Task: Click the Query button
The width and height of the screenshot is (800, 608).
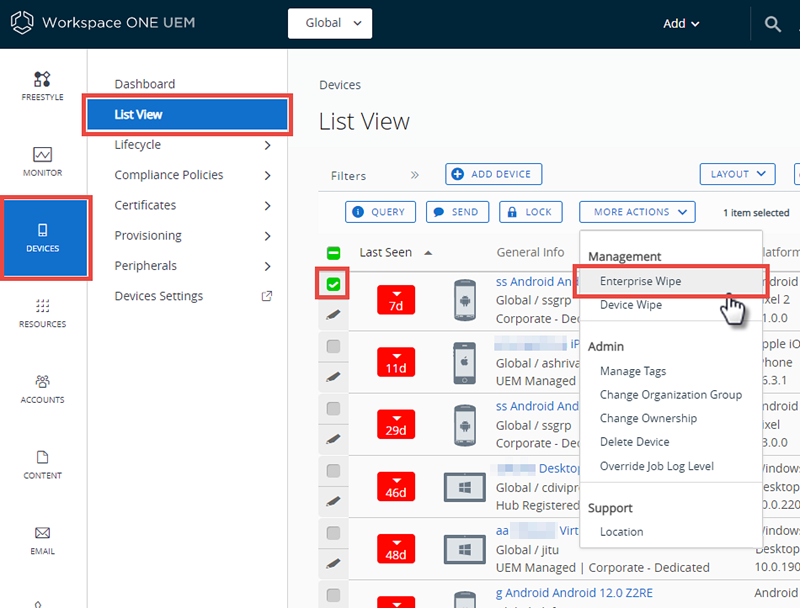Action: tap(380, 212)
